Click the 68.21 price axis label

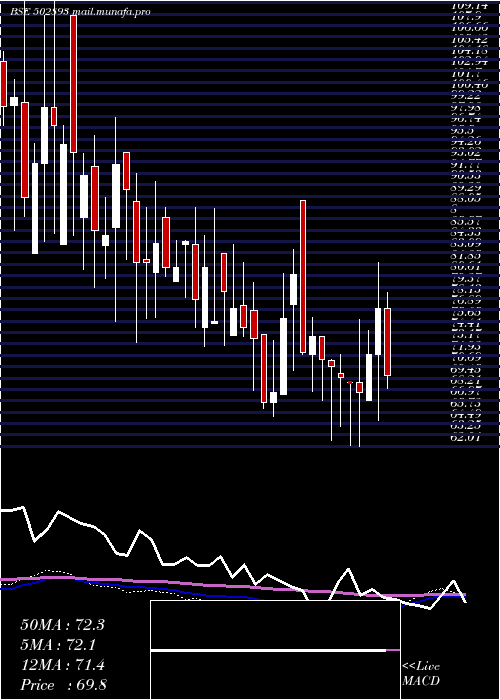tap(466, 381)
